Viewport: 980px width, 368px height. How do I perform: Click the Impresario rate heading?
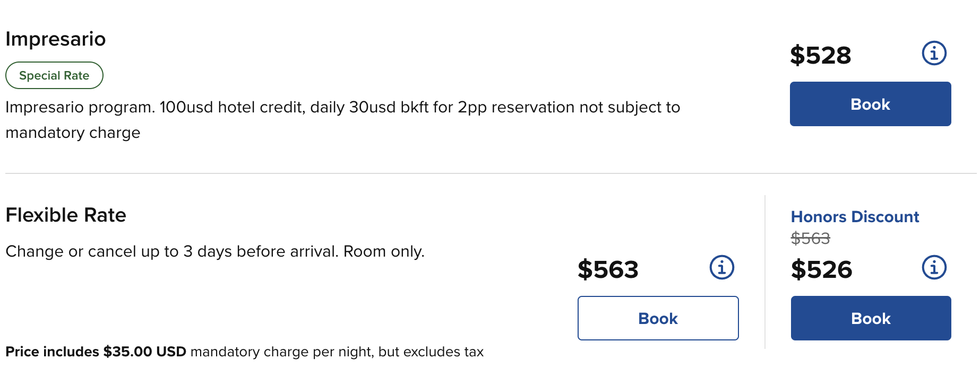pos(56,39)
